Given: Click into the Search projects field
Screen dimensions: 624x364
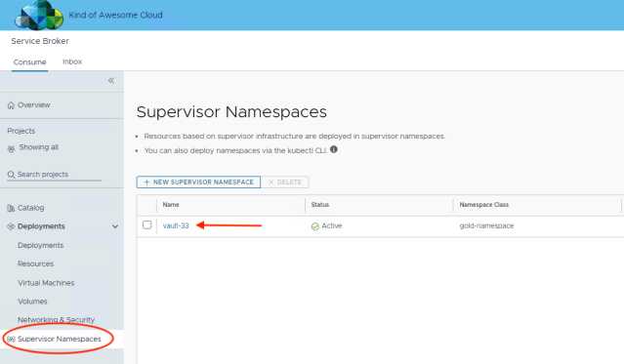Looking at the screenshot, I should pyautogui.click(x=54, y=175).
